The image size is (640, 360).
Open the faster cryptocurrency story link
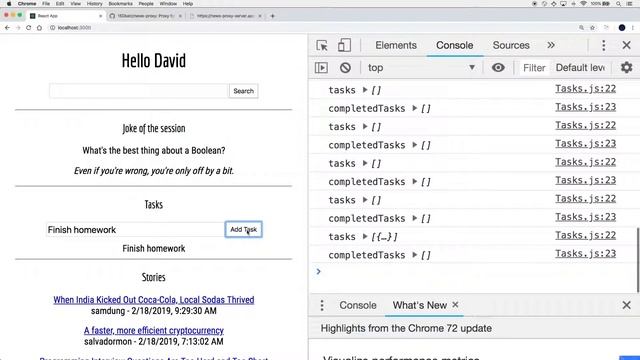tap(154, 330)
